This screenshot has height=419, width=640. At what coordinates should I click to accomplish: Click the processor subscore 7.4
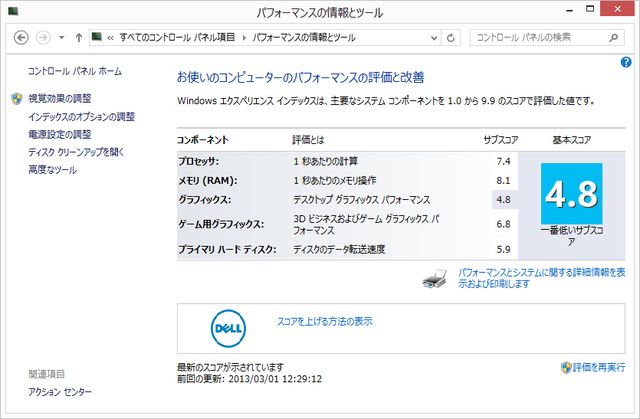click(503, 161)
